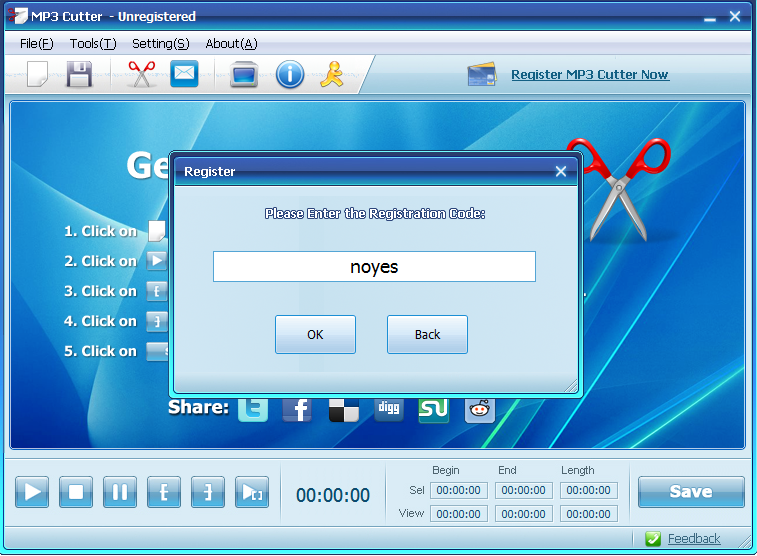Open the blue Info toolbar icon

[290, 75]
